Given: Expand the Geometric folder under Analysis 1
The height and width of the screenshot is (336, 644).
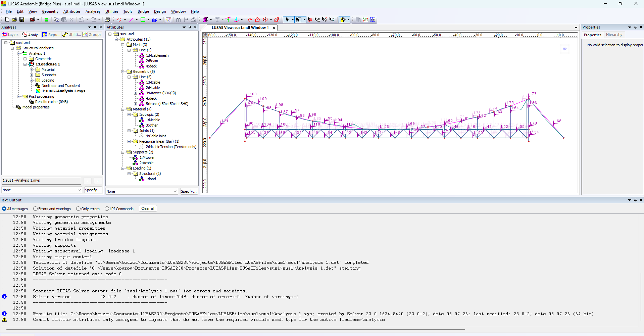Looking at the screenshot, I should click(x=25, y=59).
